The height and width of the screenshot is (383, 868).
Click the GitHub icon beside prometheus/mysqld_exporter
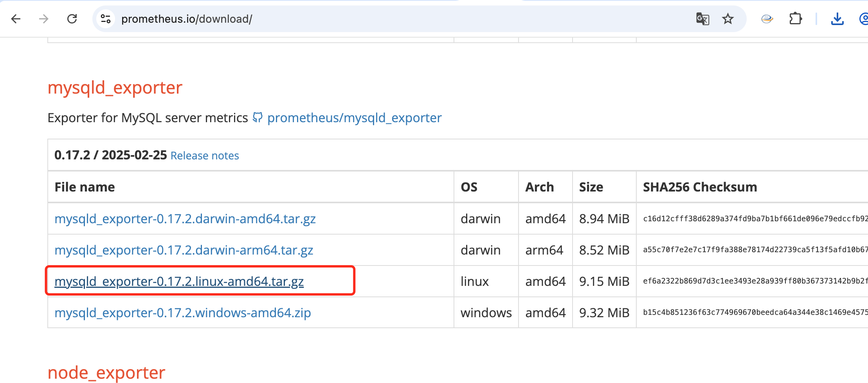point(258,117)
